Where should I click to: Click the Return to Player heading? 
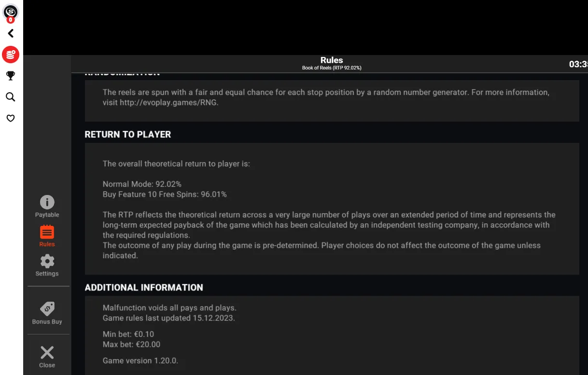128,135
